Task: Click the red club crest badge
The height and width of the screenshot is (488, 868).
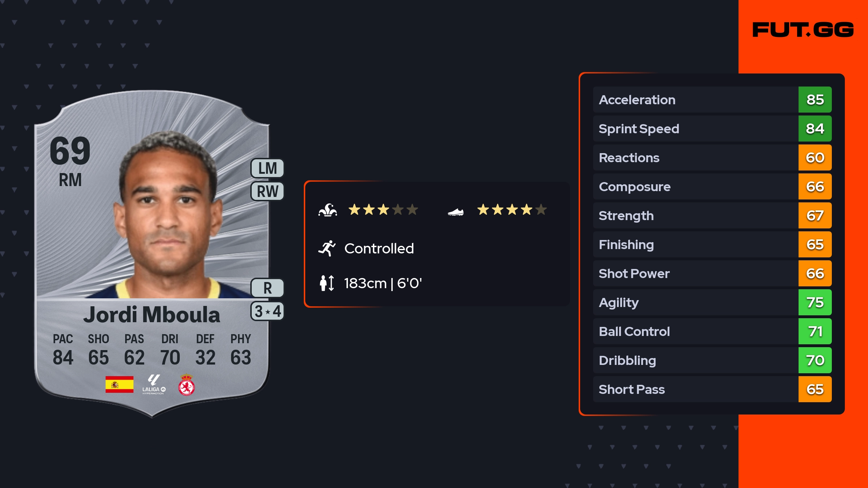Action: click(x=187, y=385)
